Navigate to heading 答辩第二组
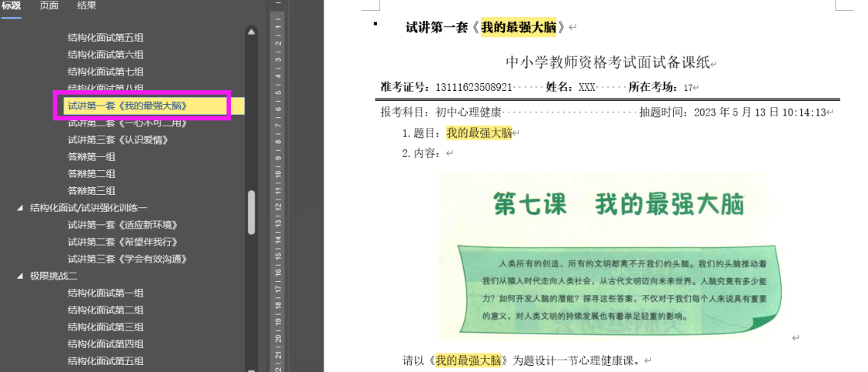868x372 pixels. click(x=91, y=174)
